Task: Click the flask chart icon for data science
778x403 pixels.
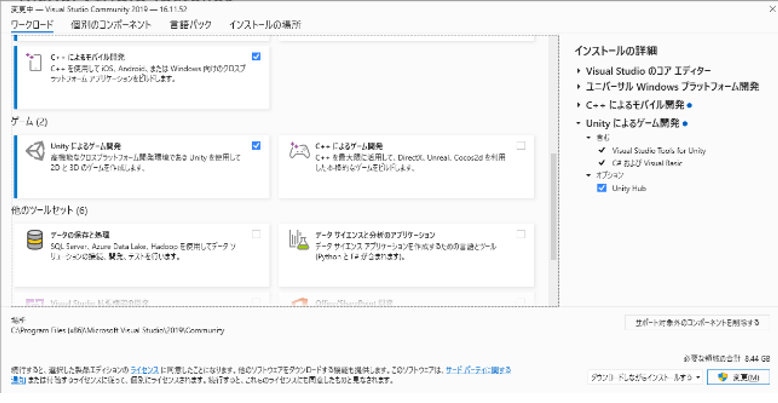Action: pyautogui.click(x=299, y=240)
